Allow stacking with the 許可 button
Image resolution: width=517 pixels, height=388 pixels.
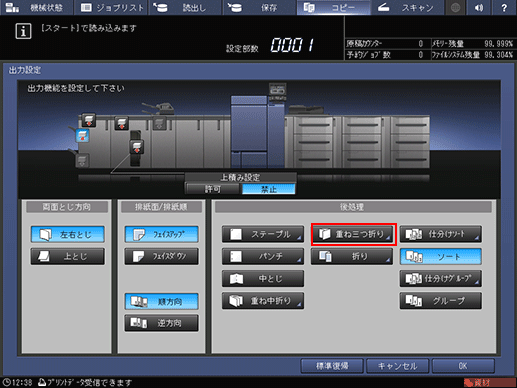tap(213, 189)
